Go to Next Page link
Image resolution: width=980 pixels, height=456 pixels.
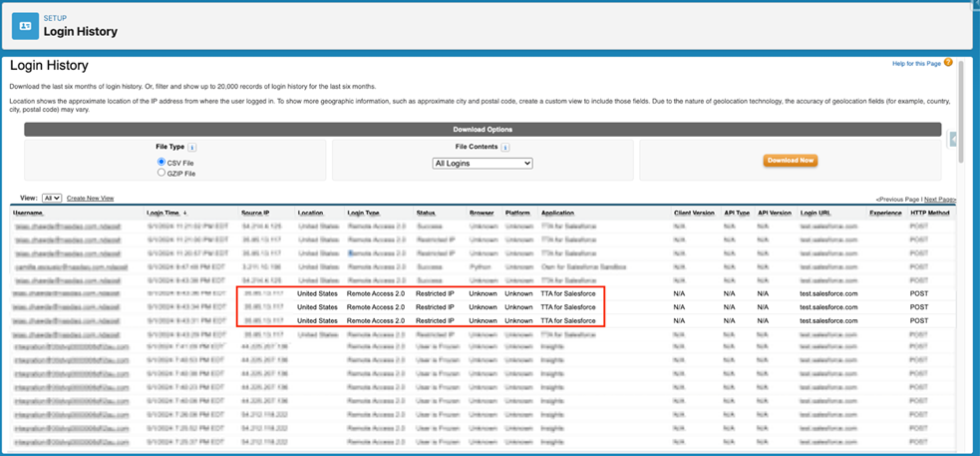coord(939,200)
